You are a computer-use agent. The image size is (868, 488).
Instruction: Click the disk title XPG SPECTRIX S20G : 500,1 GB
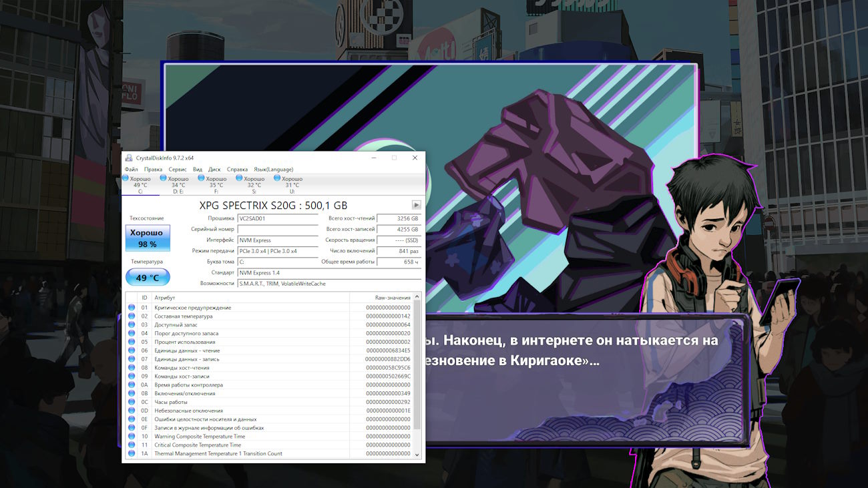point(273,205)
